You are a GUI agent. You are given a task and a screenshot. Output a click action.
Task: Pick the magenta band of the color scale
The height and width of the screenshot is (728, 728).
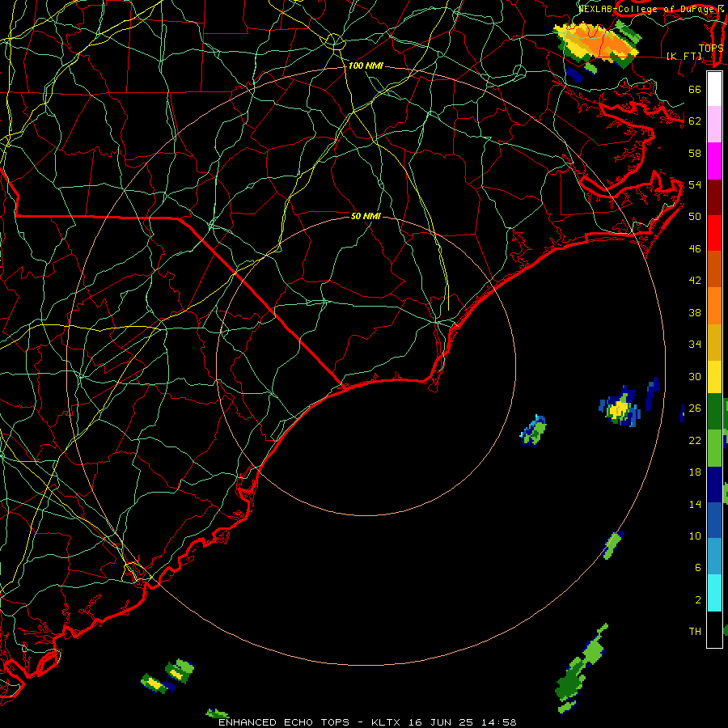(x=714, y=161)
